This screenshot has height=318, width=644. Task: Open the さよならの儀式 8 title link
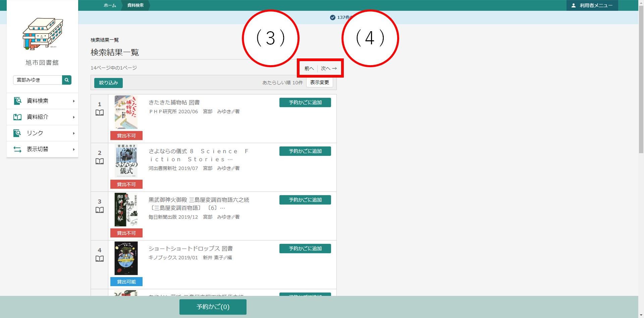coord(199,155)
